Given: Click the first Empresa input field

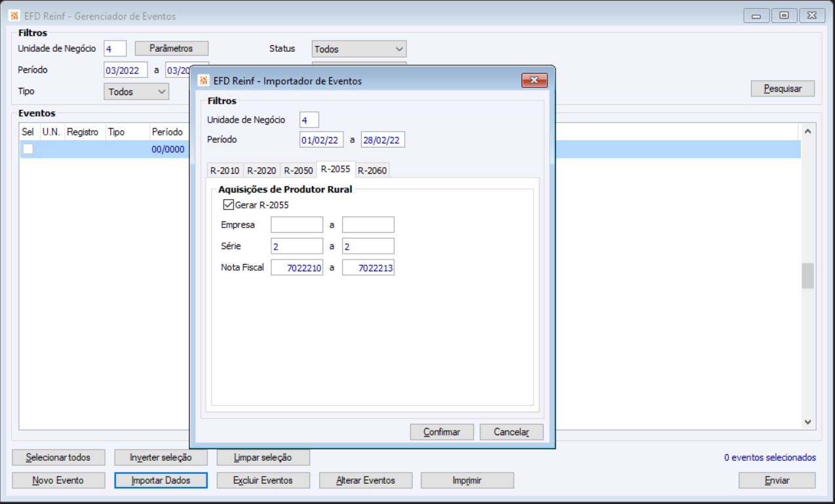Looking at the screenshot, I should point(297,225).
